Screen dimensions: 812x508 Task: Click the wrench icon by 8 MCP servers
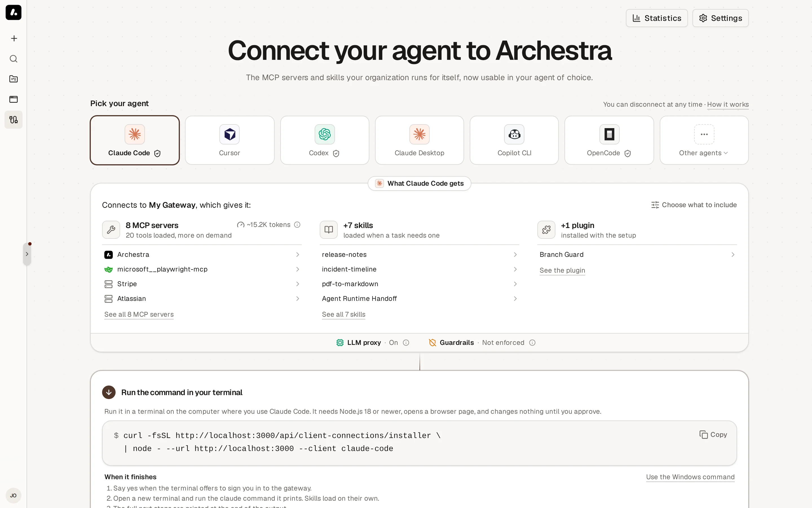click(111, 230)
